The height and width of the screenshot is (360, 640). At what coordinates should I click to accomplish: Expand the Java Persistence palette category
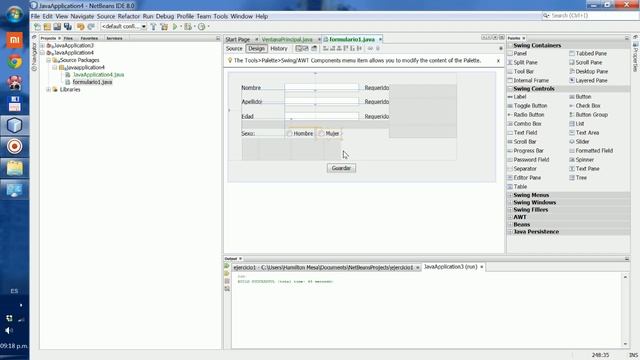point(510,232)
